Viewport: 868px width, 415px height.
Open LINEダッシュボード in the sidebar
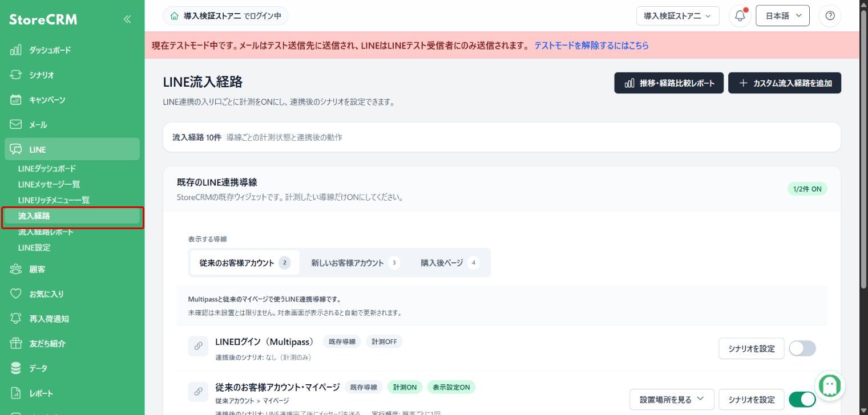pos(47,169)
